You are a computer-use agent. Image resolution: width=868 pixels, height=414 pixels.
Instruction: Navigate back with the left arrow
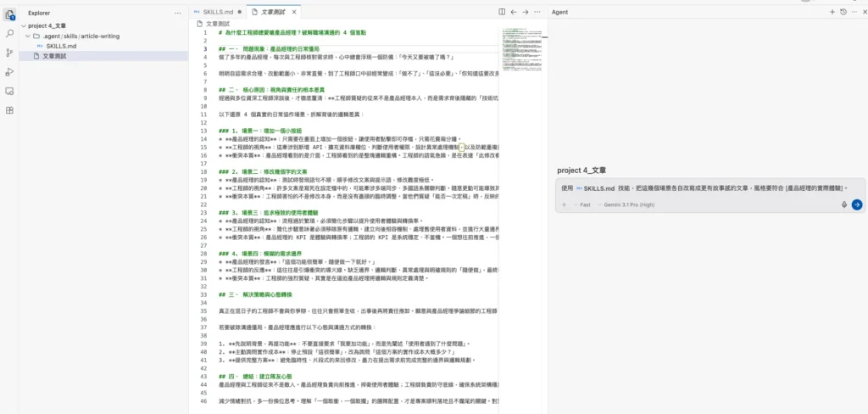[x=513, y=12]
